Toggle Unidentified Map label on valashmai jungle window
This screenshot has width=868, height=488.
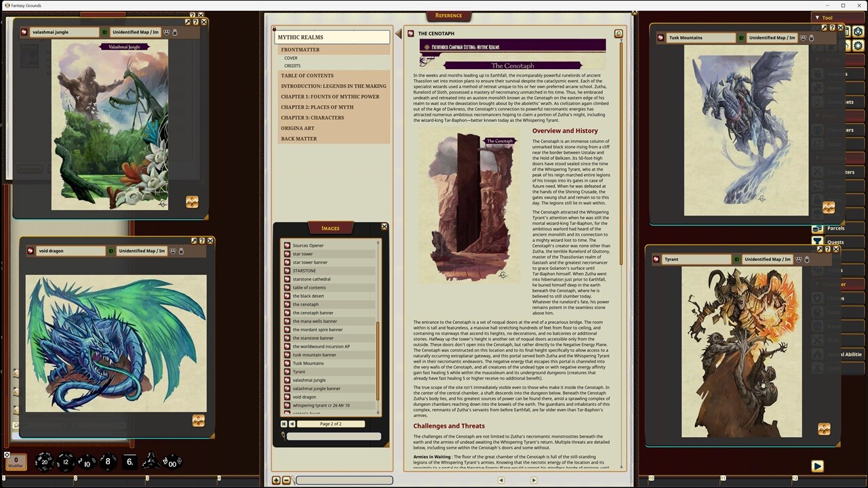(135, 32)
